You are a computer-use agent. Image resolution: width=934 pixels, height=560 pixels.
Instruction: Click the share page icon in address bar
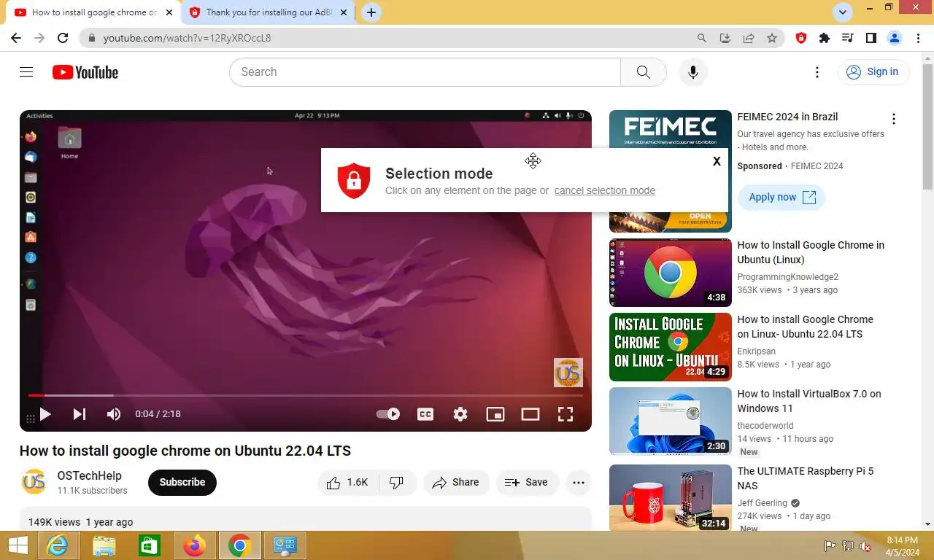[749, 38]
